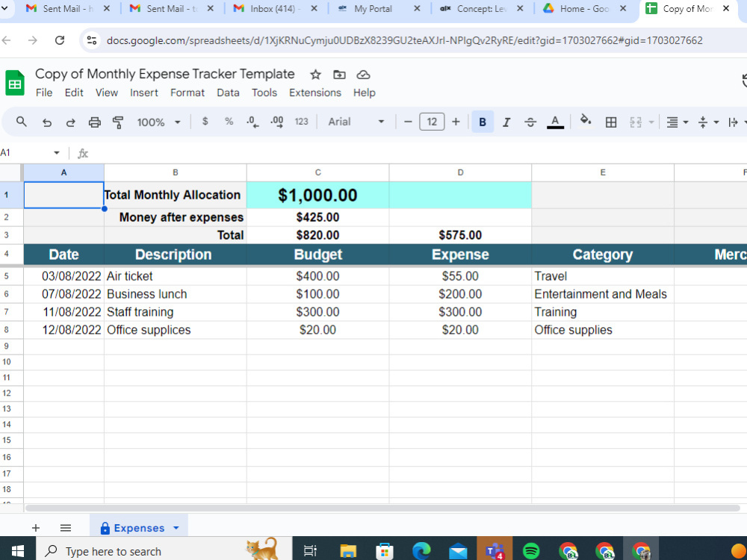This screenshot has height=560, width=747.
Task: Switch to the Home - Google Drive tab
Action: click(584, 8)
